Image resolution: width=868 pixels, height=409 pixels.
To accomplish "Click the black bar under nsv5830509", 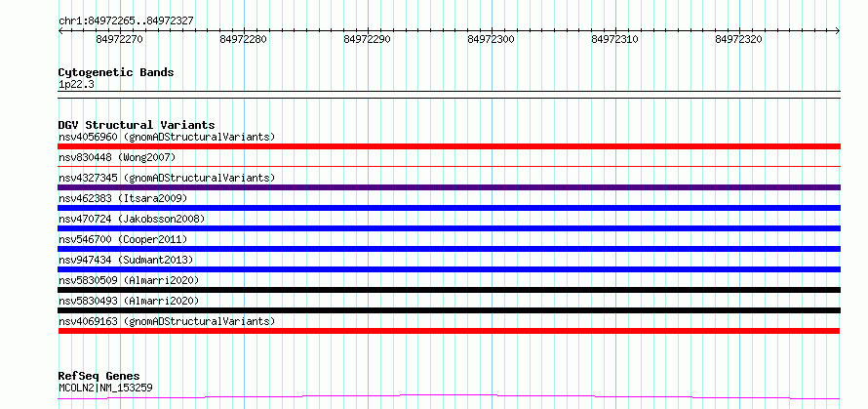I will point(449,290).
